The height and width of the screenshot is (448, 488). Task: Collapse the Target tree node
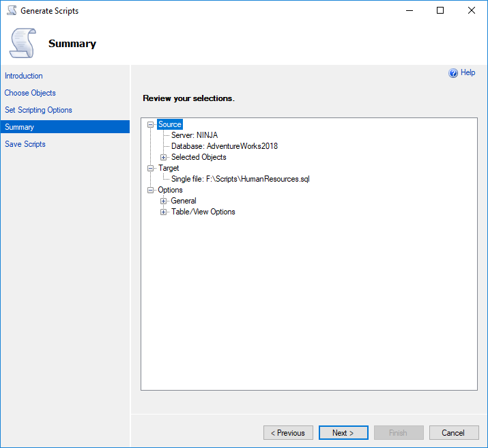(151, 168)
